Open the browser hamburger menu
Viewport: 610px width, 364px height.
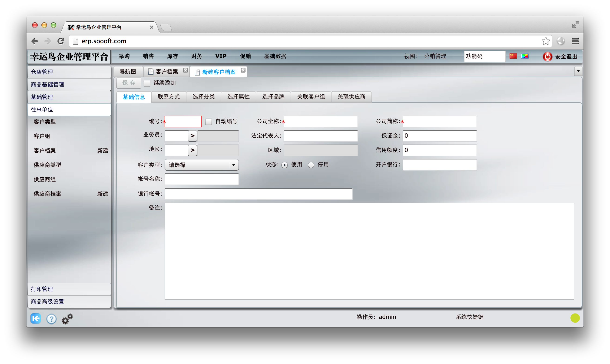pyautogui.click(x=575, y=41)
